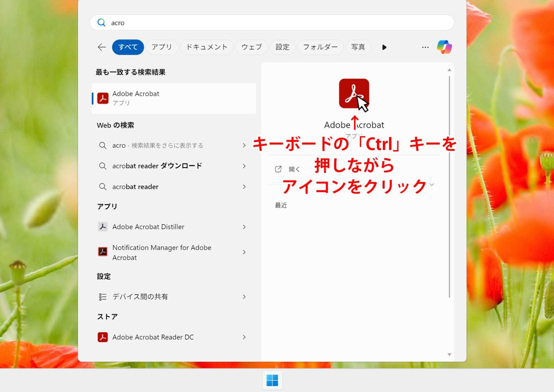The image size is (554, 392).
Task: Select Notification Manager for Adobe Acrobat result
Action: 161,252
